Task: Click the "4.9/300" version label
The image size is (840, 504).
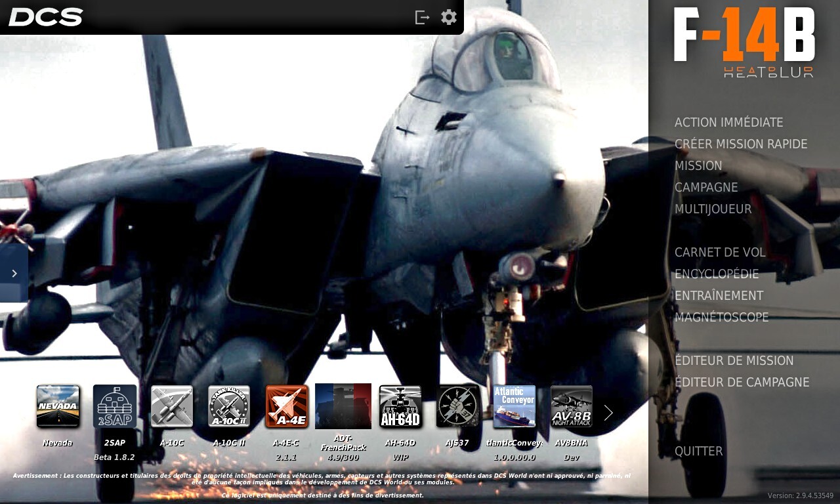Action: pyautogui.click(x=343, y=457)
